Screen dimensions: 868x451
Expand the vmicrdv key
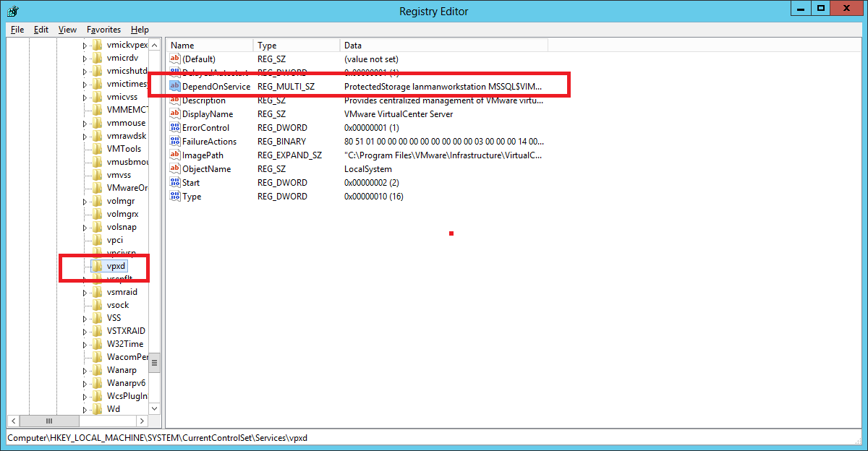85,58
